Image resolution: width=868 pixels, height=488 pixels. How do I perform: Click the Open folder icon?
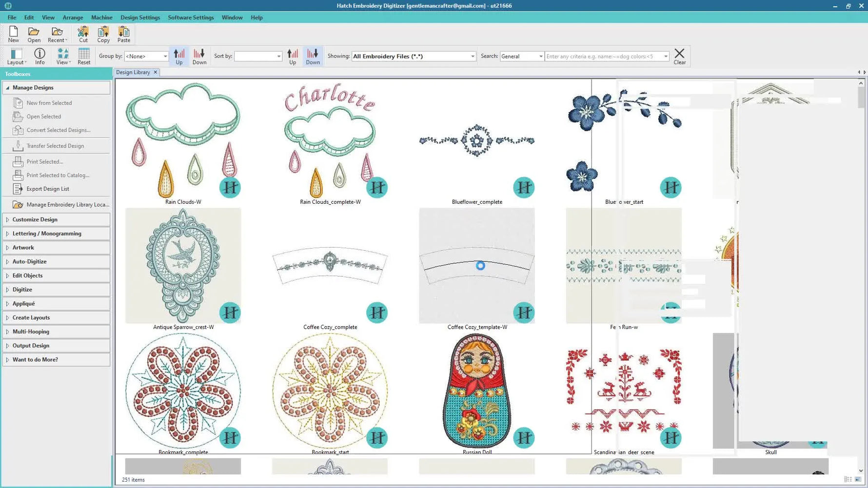click(33, 34)
